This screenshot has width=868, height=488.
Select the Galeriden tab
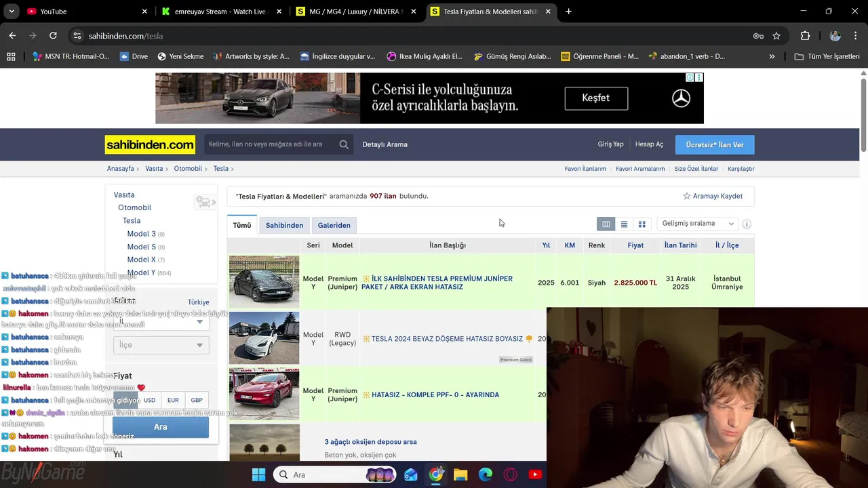(334, 225)
